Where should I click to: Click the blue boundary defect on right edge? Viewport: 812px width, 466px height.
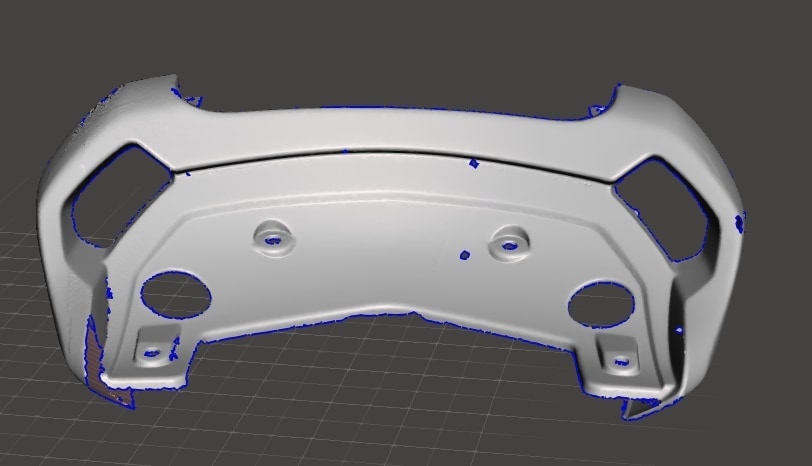(739, 223)
